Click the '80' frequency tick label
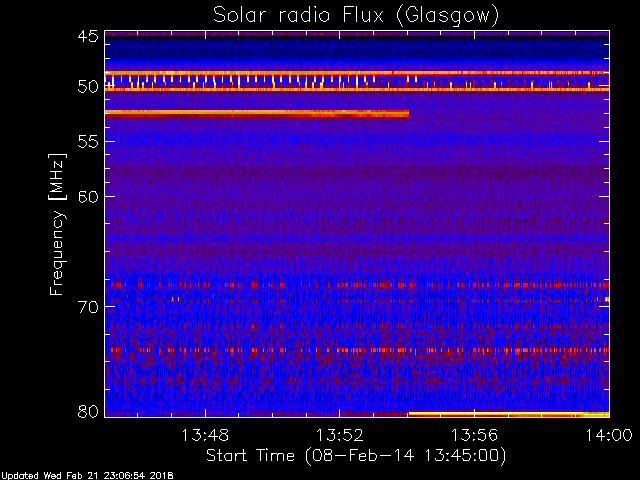This screenshot has height=480, width=640. 88,411
